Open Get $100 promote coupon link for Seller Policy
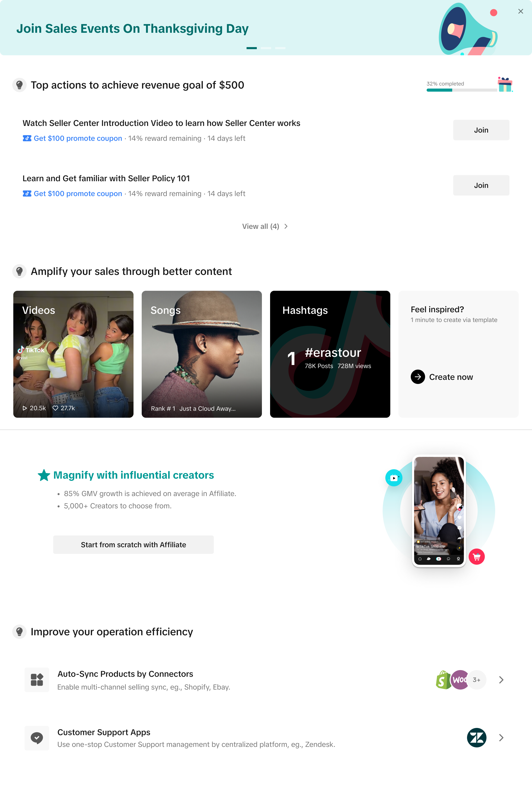Screen dimensions: 532x795 [x=78, y=194]
